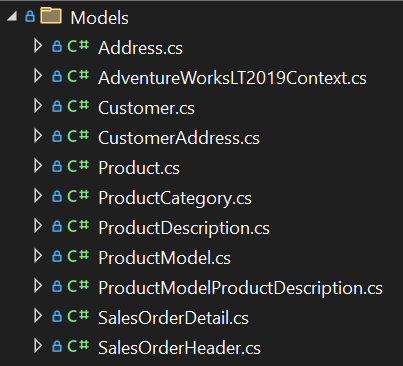Select SalesOrderHeader.cs file
403x366 pixels.
pos(179,348)
